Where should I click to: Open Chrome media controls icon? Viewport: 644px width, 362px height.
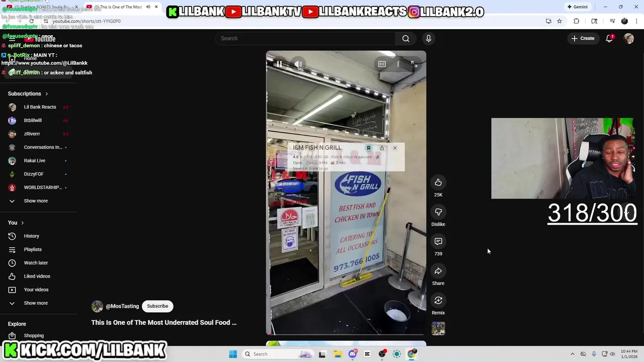tap(612, 21)
